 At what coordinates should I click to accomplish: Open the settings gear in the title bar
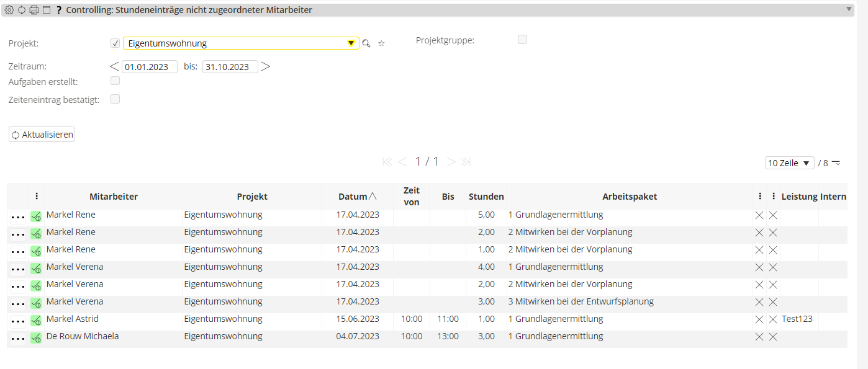9,10
